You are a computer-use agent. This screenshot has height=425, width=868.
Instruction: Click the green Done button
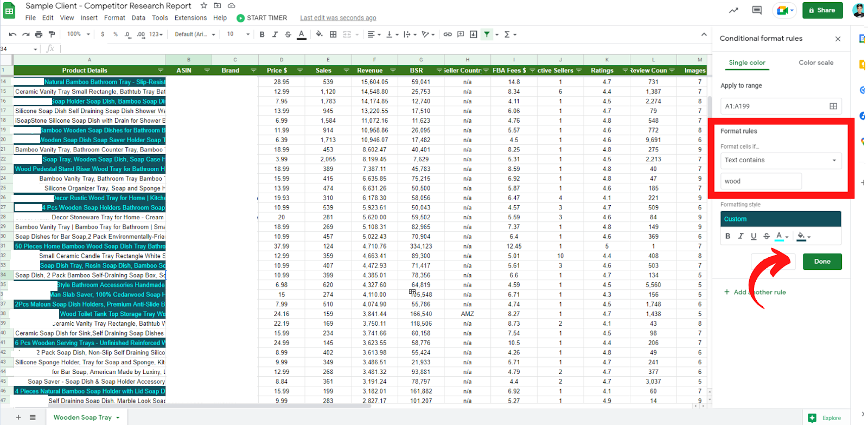pyautogui.click(x=822, y=262)
